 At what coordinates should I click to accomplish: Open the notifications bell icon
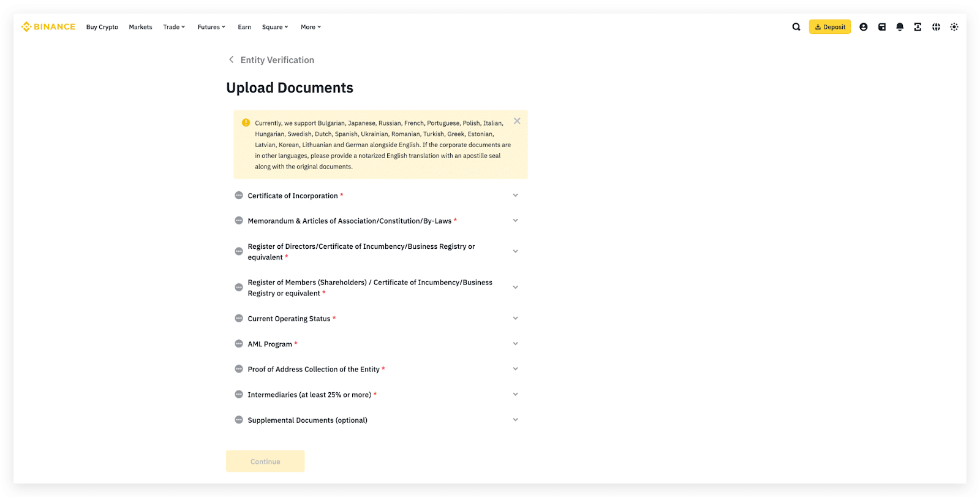900,27
